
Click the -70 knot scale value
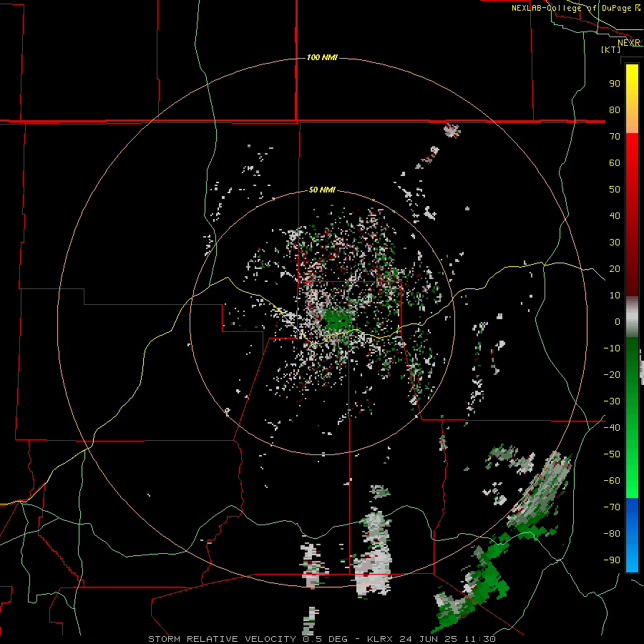(x=612, y=507)
